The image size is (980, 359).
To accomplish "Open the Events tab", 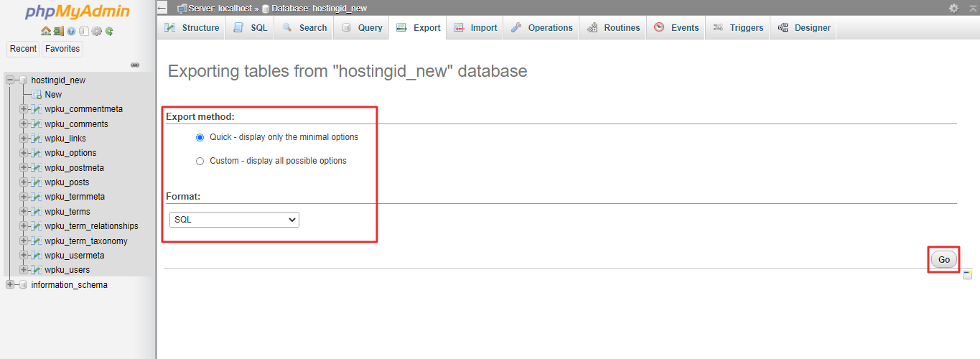I will coord(676,28).
